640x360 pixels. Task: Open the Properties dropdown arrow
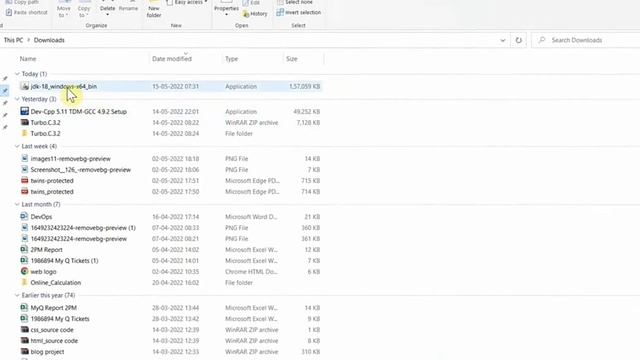[227, 15]
